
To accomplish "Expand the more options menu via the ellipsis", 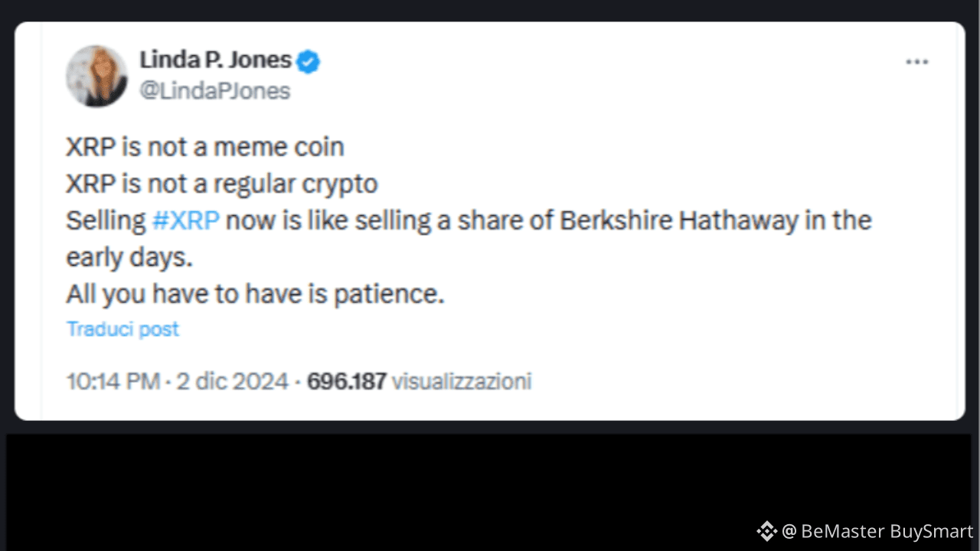I will (x=917, y=61).
